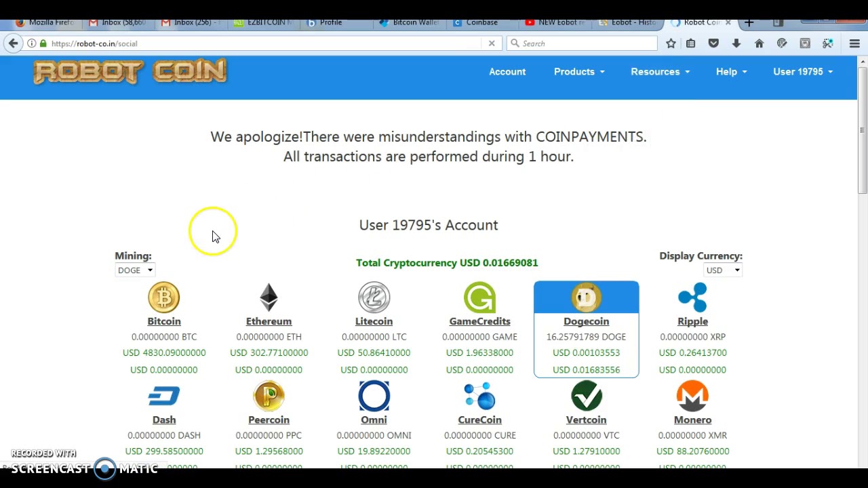Open the CureCoin link
The height and width of the screenshot is (488, 868).
479,420
